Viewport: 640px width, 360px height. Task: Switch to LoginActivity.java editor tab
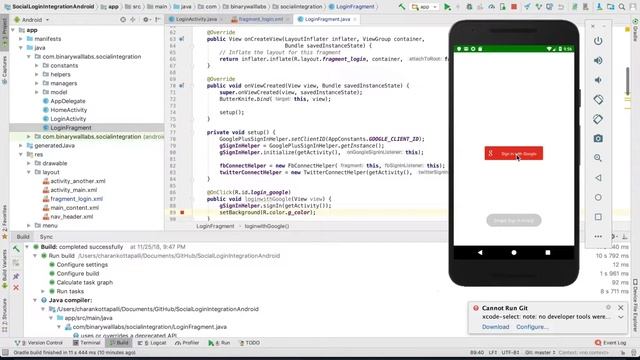tap(196, 19)
